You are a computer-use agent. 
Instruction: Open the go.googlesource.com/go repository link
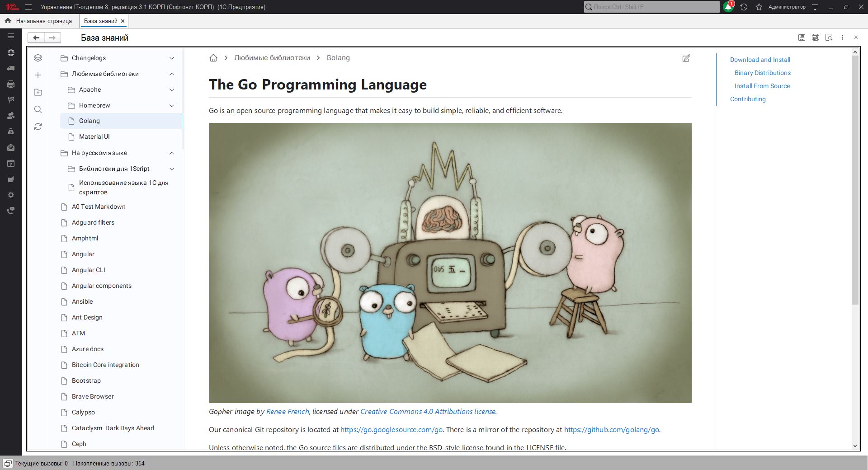[392, 429]
